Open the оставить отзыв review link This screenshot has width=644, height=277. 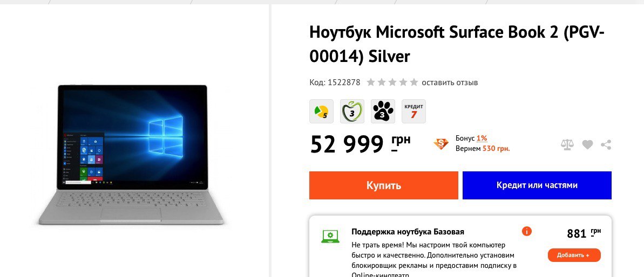tap(450, 82)
